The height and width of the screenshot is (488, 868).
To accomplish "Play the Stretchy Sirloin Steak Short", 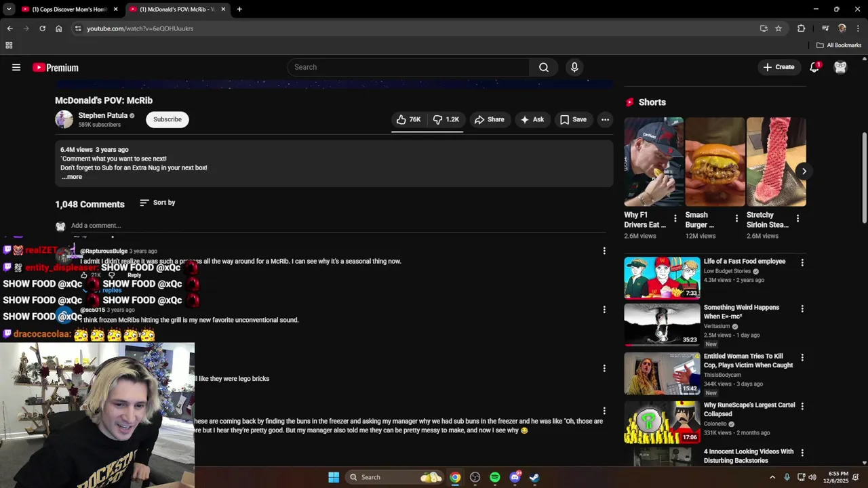I will (776, 162).
